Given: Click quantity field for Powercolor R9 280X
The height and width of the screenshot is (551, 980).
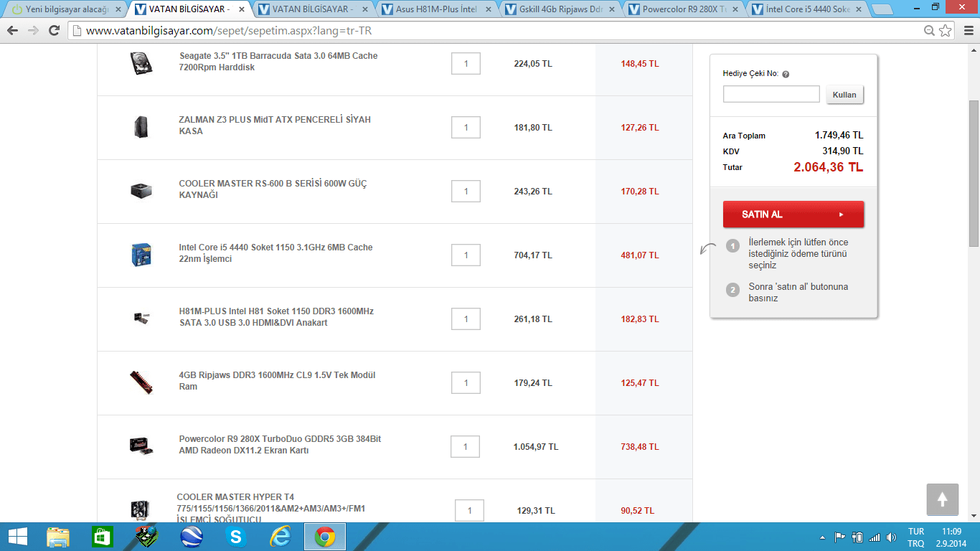Looking at the screenshot, I should 465,447.
